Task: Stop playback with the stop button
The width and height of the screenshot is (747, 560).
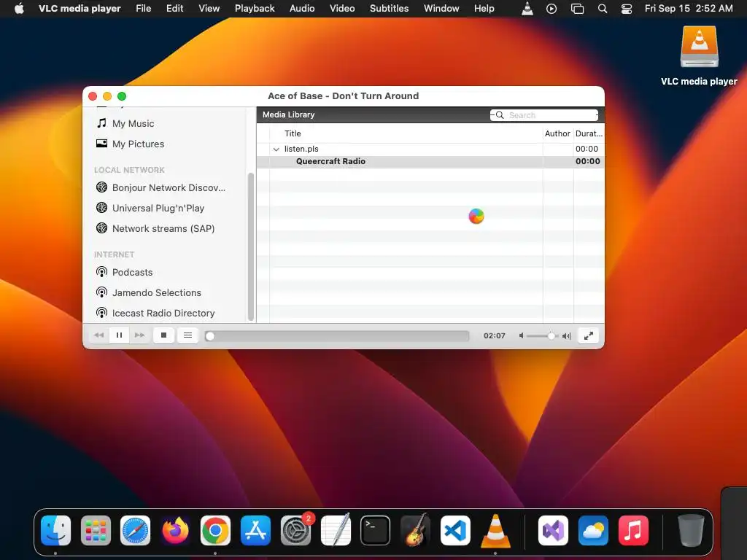Action: 163,335
